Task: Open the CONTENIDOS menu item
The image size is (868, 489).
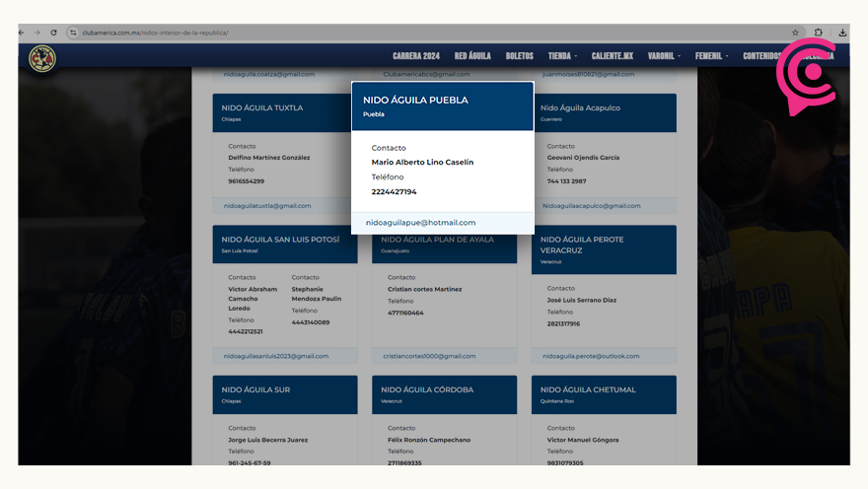Action: pyautogui.click(x=761, y=56)
